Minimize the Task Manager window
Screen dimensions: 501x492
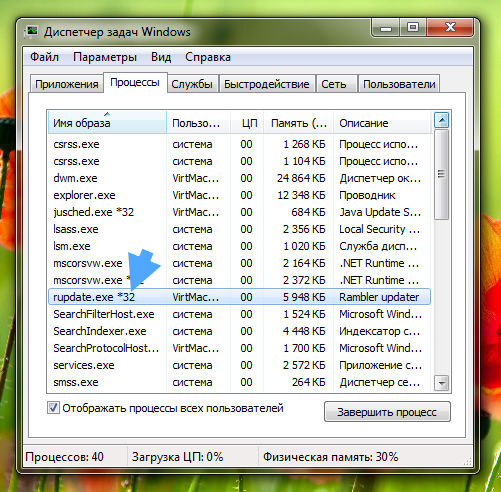[386, 28]
